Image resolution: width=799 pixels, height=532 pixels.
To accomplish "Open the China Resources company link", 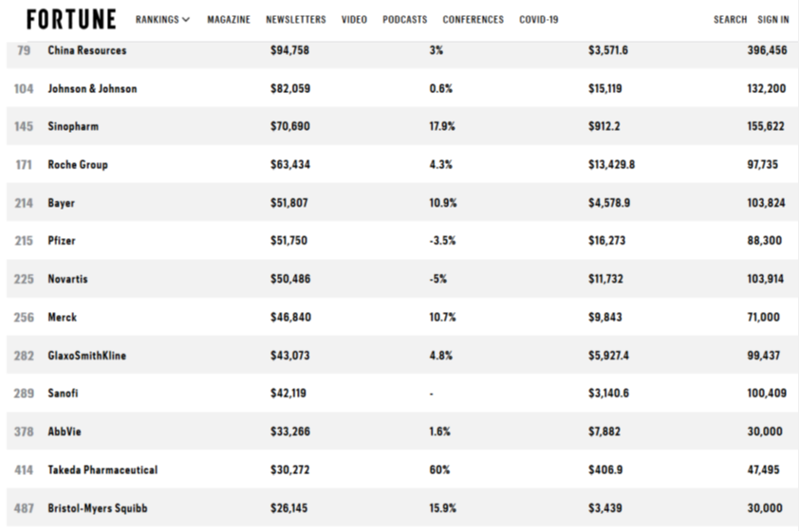I will tap(87, 50).
